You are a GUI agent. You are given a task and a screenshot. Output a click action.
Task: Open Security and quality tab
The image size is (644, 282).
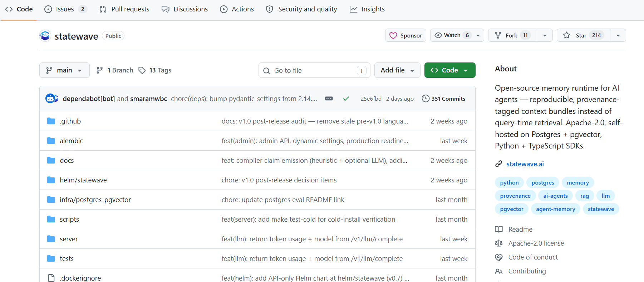point(301,9)
